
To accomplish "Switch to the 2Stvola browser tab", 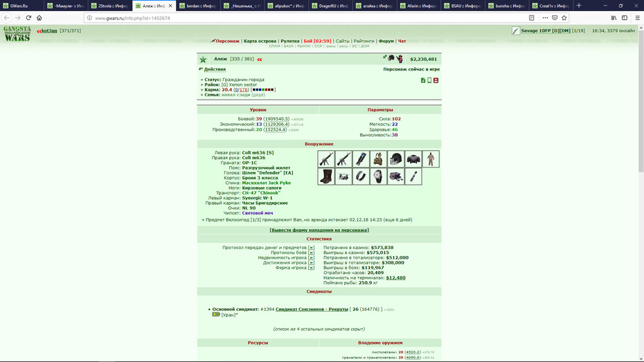I will (x=109, y=6).
